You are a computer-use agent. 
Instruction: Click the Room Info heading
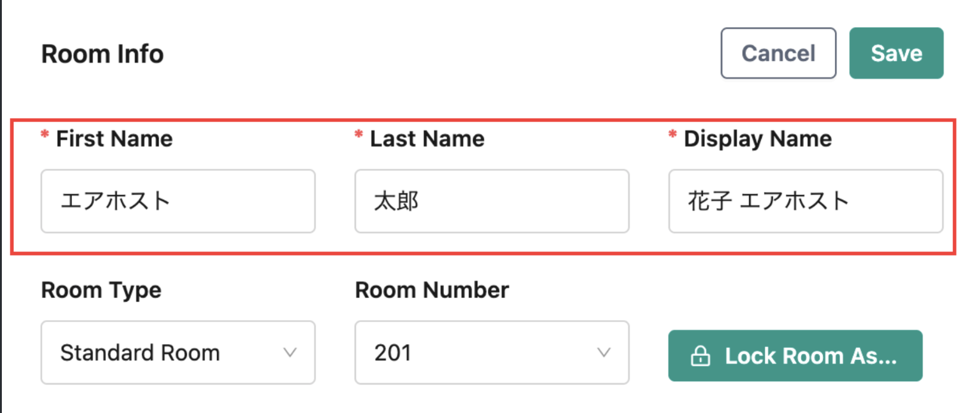[x=102, y=54]
